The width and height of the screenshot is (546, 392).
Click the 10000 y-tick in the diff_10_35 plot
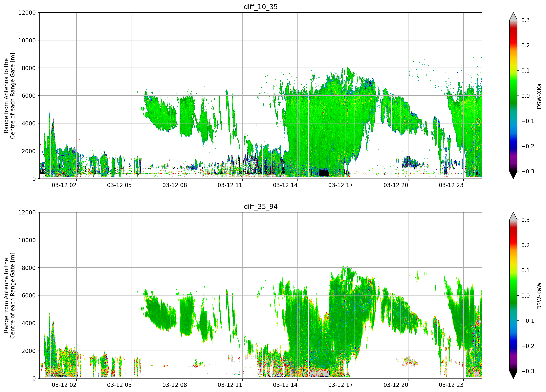click(27, 40)
